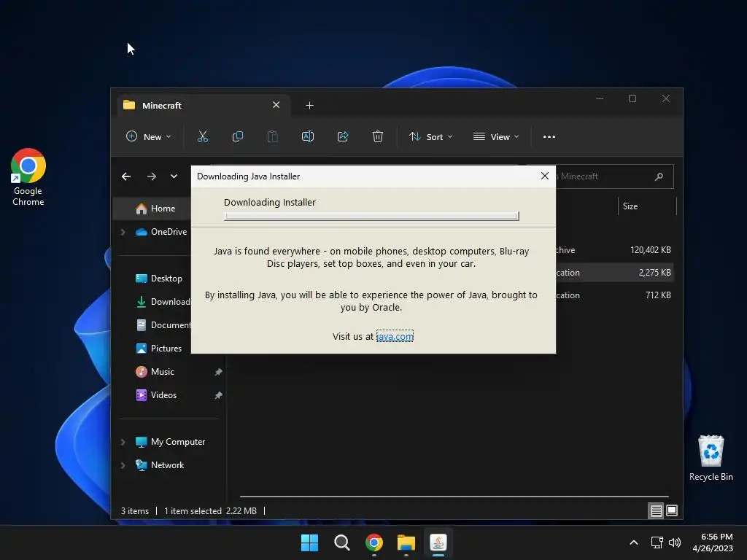
Task: Open Documents in the navigation pane
Action: tap(163, 325)
